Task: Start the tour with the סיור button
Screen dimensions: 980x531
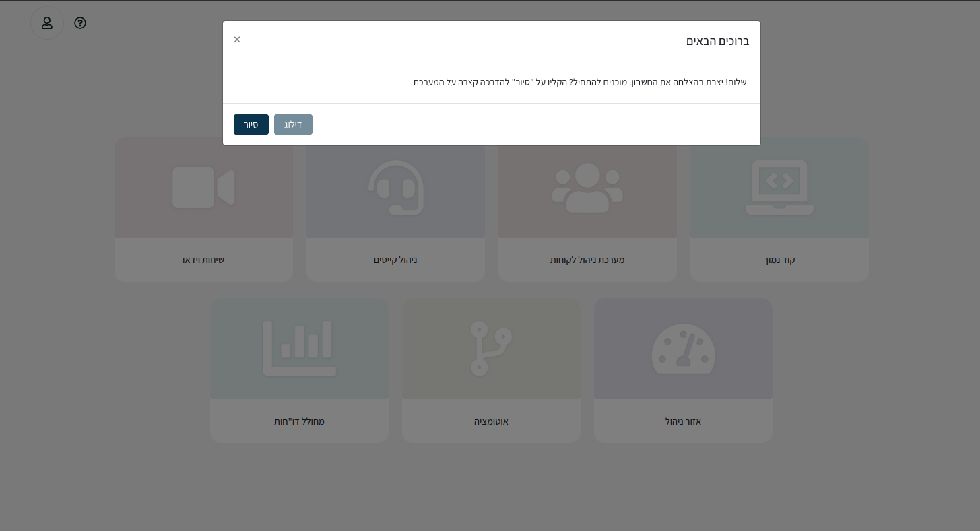Action: pos(251,124)
